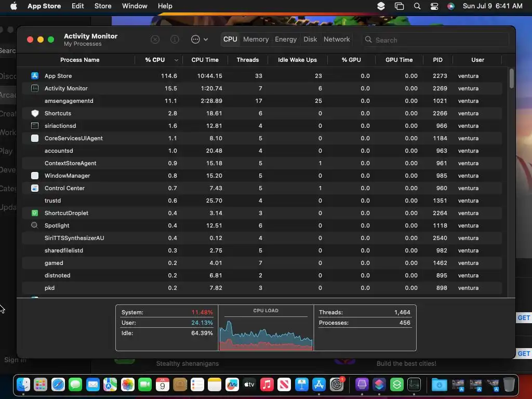532x399 pixels.
Task: Select the gamed process row
Action: point(262,263)
